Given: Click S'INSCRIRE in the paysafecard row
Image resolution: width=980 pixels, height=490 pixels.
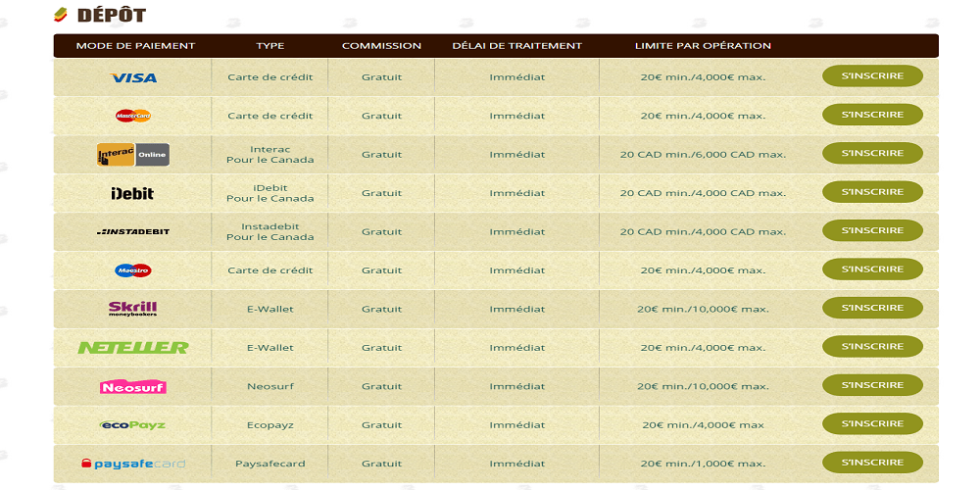Looking at the screenshot, I should tap(872, 463).
